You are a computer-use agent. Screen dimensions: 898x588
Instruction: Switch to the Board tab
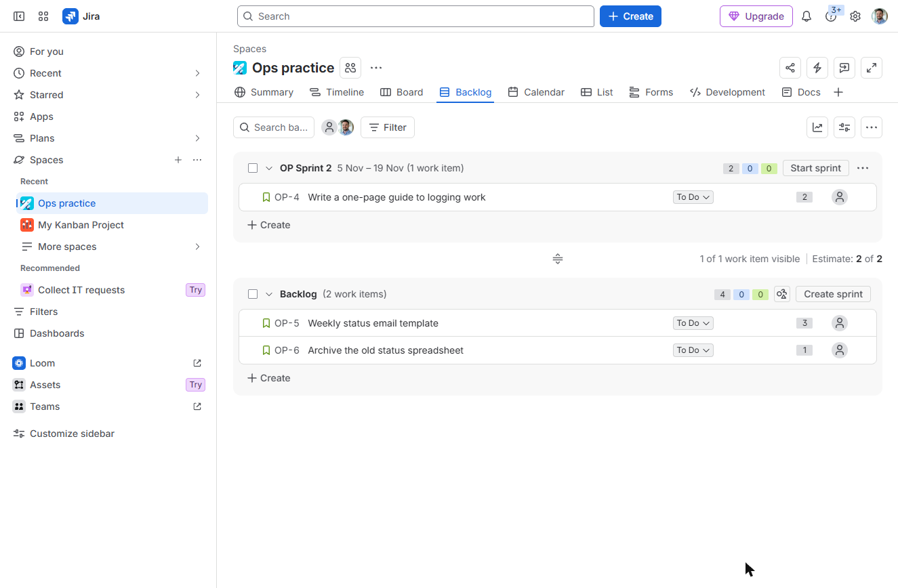click(402, 92)
